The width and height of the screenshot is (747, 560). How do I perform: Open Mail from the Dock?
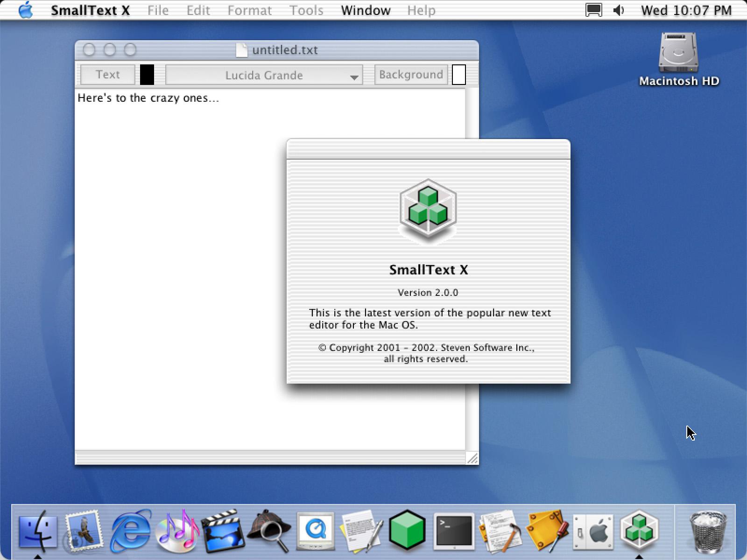click(x=84, y=531)
